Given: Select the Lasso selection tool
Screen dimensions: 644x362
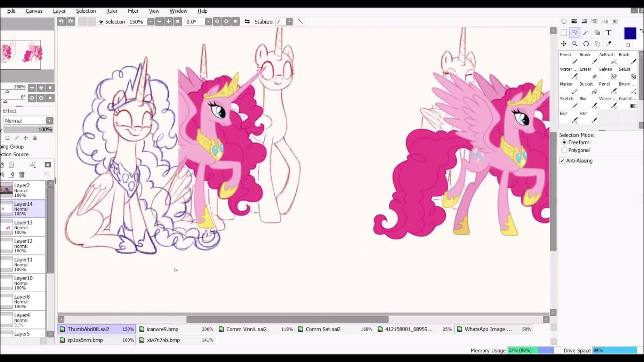Looking at the screenshot, I should pyautogui.click(x=575, y=33).
